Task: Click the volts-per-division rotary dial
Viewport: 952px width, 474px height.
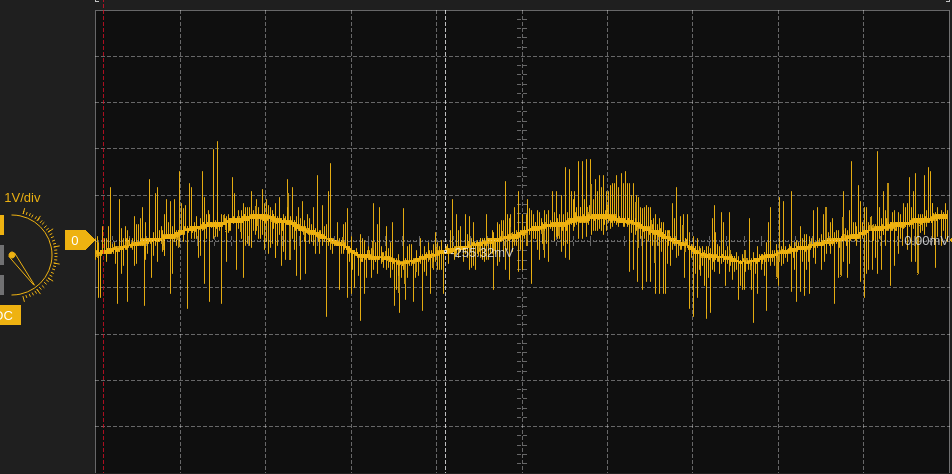Action: 28,256
